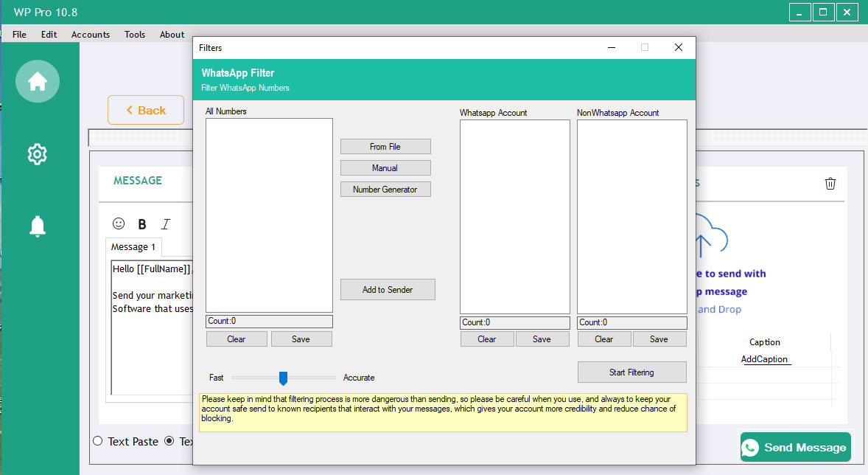Save the Whatsapp Account list
Screen dimensions: 868x475
coord(542,339)
